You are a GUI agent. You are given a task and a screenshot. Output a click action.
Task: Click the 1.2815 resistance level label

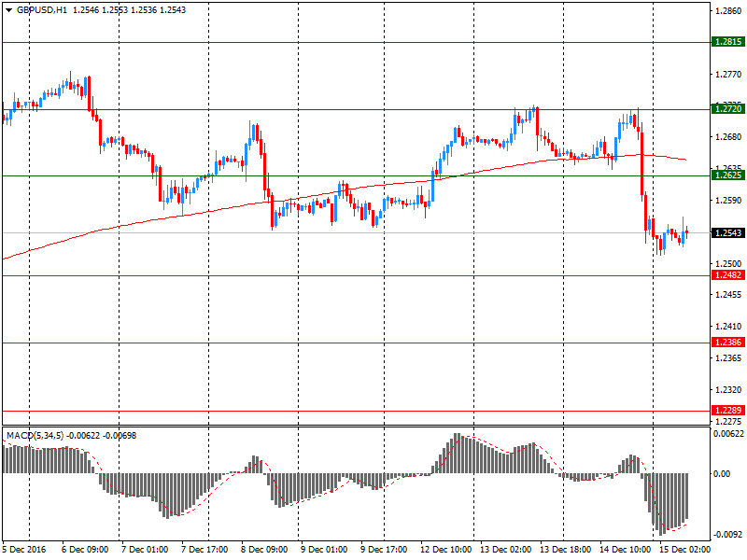[x=728, y=42]
